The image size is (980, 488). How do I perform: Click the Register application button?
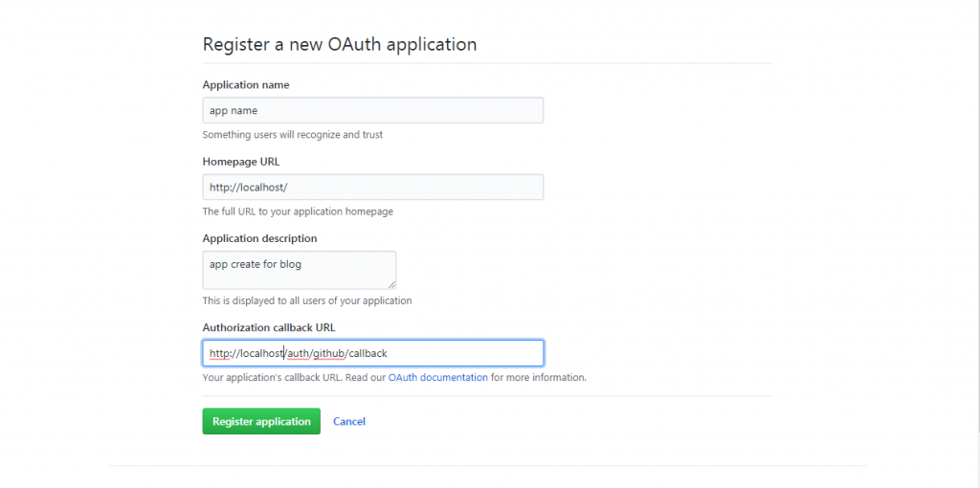261,421
